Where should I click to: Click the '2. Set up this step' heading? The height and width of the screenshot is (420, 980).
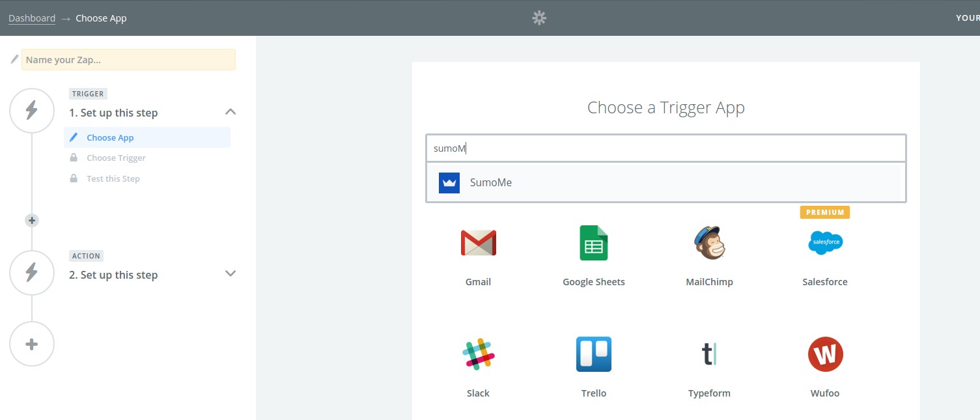(x=113, y=275)
